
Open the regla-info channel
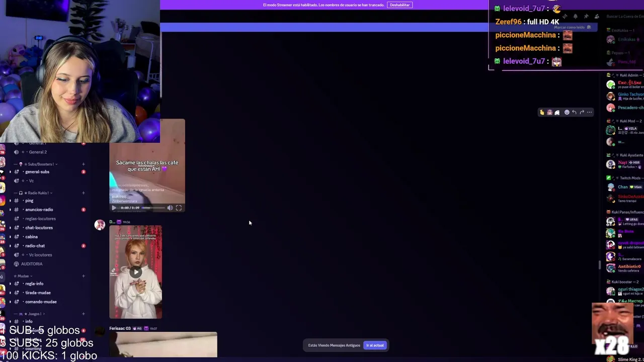tap(34, 284)
